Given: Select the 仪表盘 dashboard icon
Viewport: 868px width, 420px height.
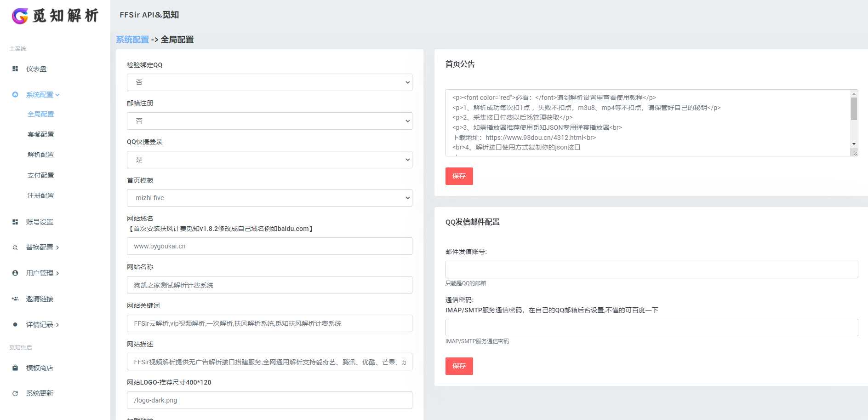Looking at the screenshot, I should (15, 69).
